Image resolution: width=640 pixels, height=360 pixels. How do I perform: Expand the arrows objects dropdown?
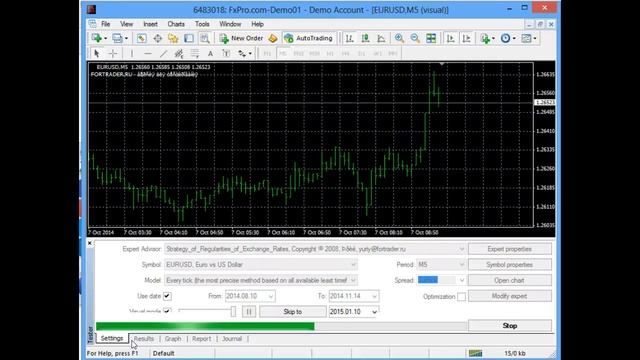[x=250, y=53]
